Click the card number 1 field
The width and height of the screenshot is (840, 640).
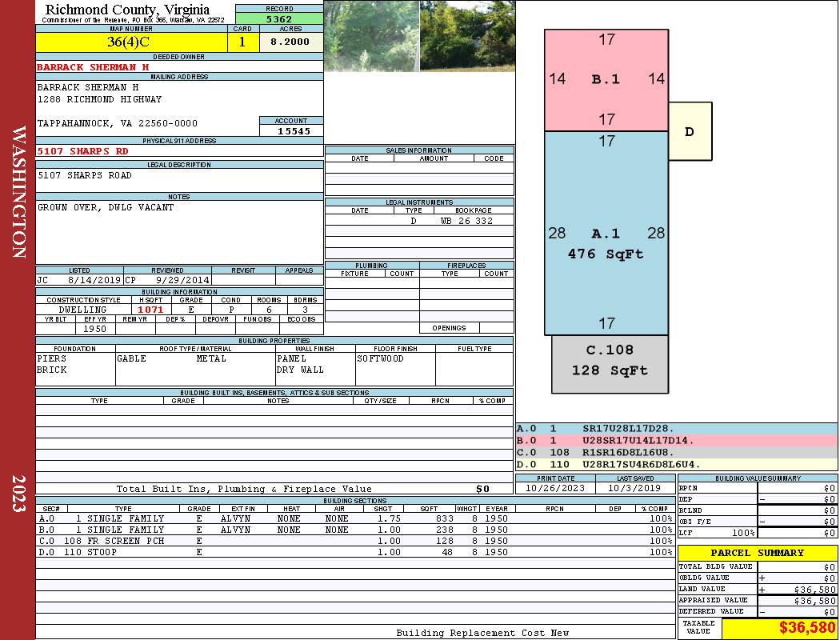click(x=242, y=42)
